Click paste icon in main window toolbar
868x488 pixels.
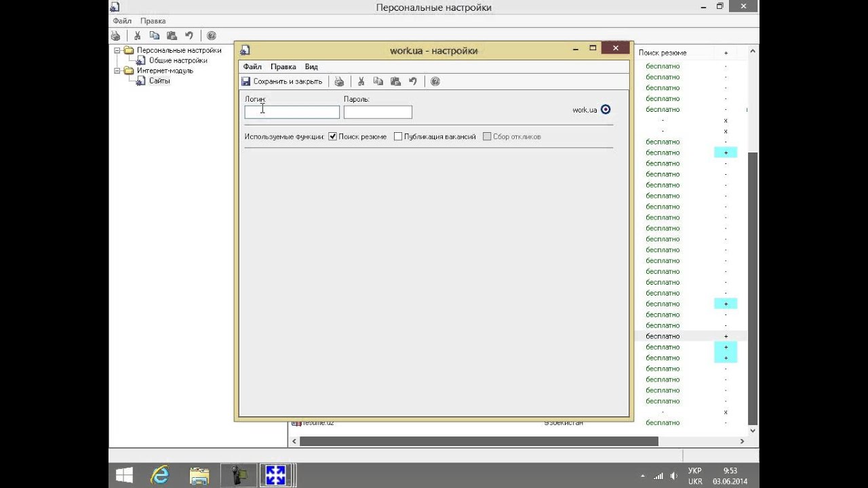click(172, 36)
